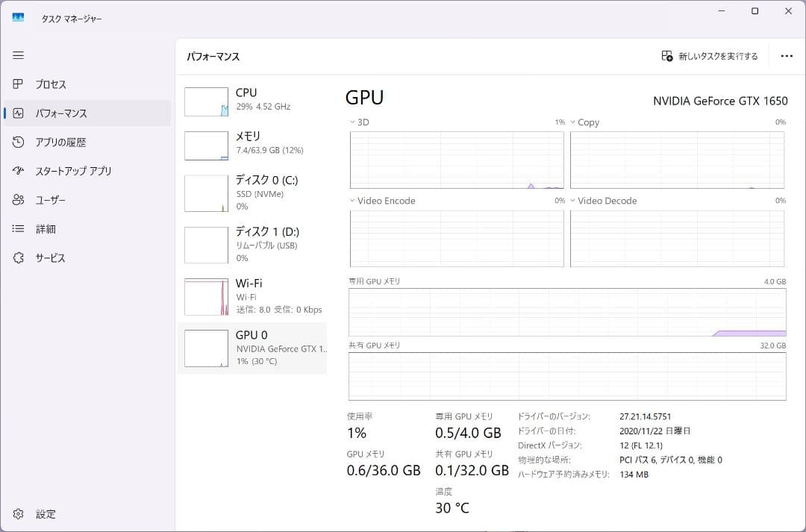Screen dimensions: 806x532
Task: Select the GPU 0 performance tab
Action: (254, 348)
